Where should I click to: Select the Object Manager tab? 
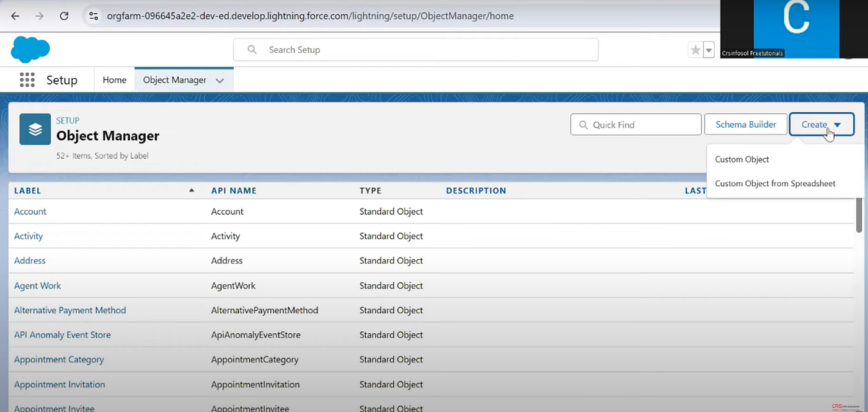click(x=175, y=80)
